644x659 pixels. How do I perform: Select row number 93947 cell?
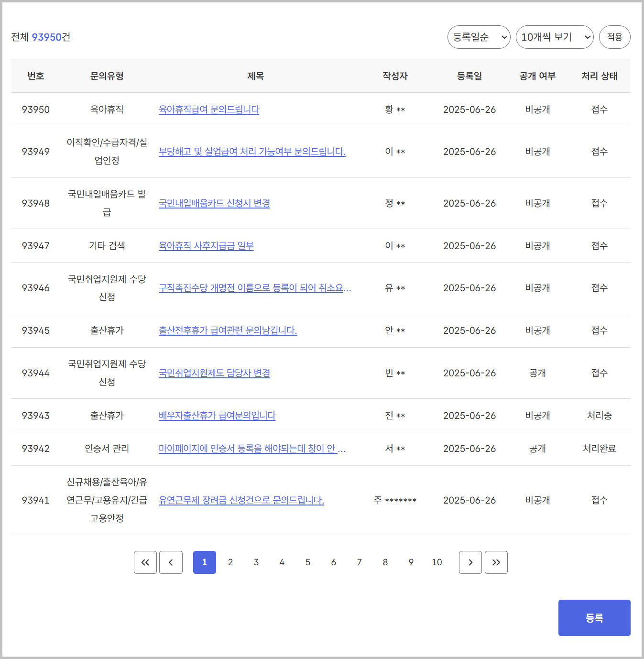coord(36,246)
